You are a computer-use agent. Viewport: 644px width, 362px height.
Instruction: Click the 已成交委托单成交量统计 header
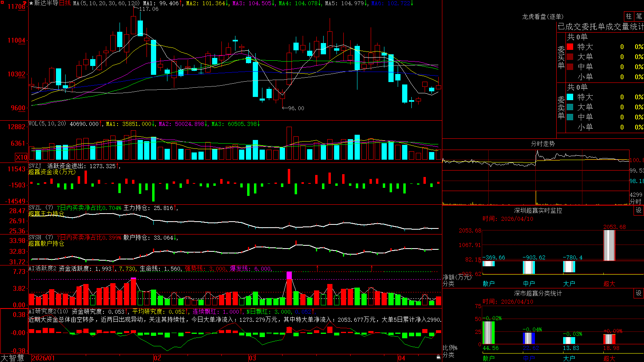pos(601,27)
